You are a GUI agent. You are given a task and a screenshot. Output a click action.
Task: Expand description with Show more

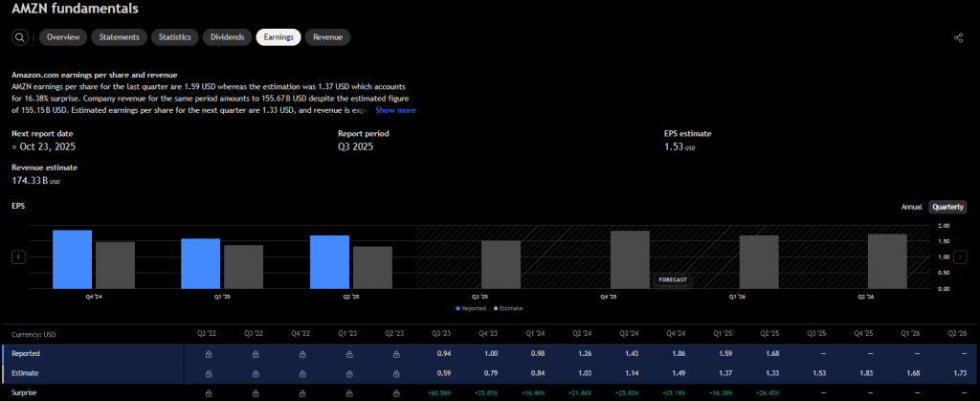(x=395, y=110)
